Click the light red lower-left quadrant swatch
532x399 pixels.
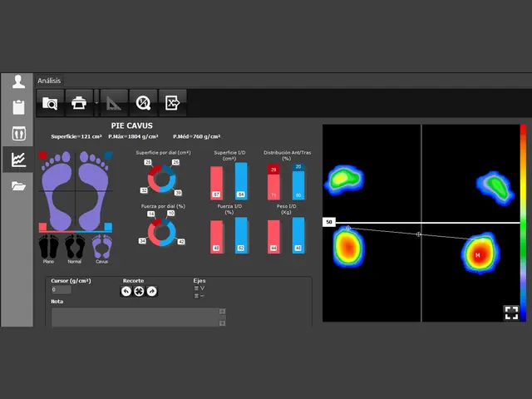coord(42,227)
